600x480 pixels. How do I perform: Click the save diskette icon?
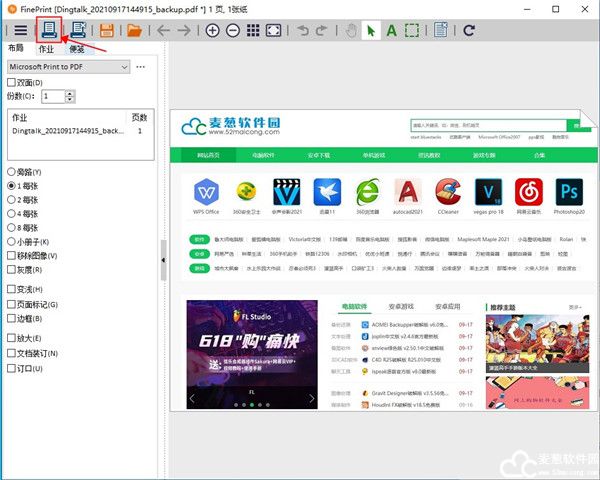click(x=106, y=30)
